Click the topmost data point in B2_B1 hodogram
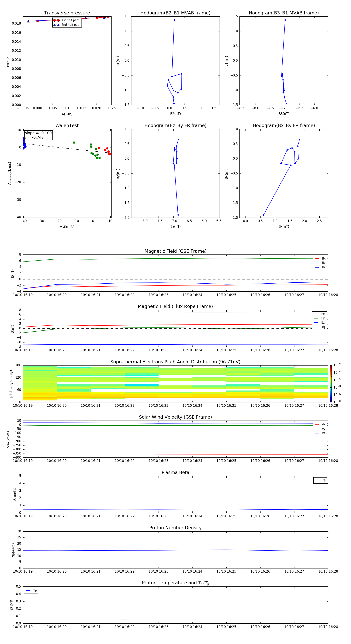 click(x=174, y=20)
